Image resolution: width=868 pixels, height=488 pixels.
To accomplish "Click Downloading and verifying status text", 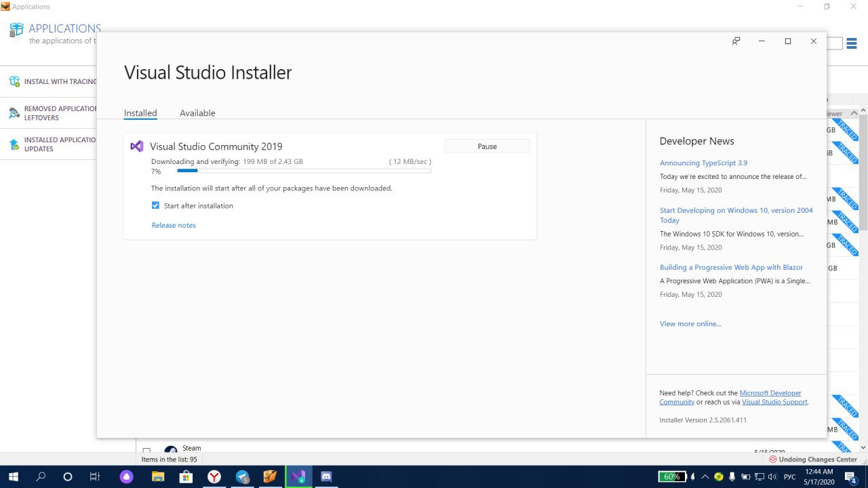I will pyautogui.click(x=195, y=162).
